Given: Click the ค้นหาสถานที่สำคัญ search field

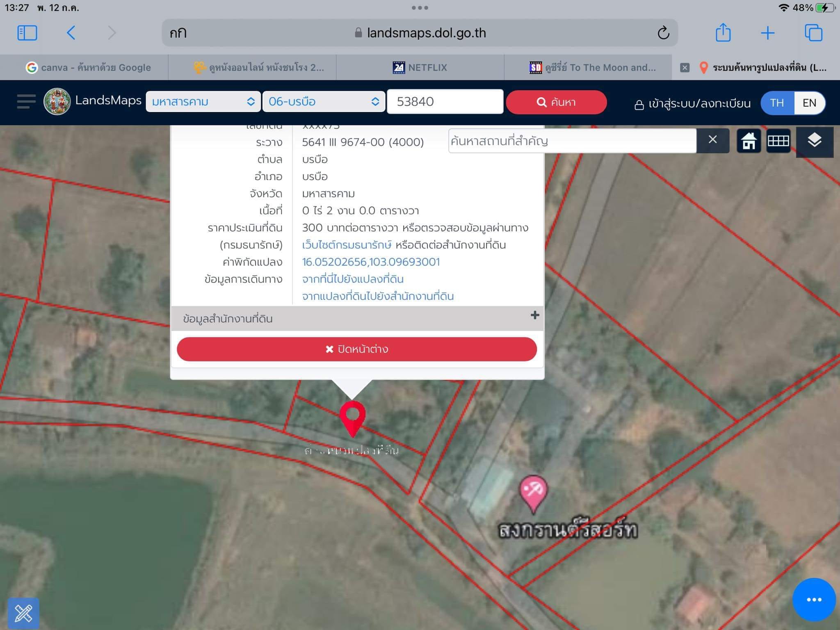Looking at the screenshot, I should [572, 141].
